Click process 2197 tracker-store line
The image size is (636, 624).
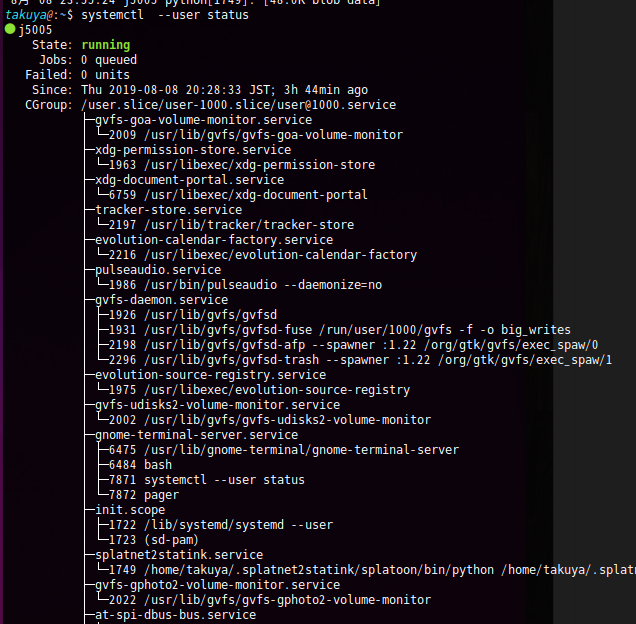point(231,225)
